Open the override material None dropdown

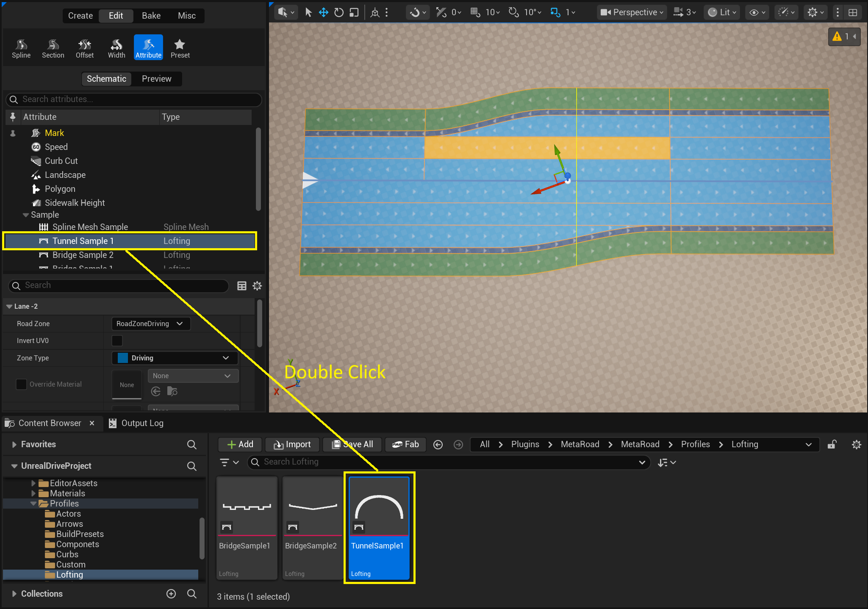click(x=193, y=376)
